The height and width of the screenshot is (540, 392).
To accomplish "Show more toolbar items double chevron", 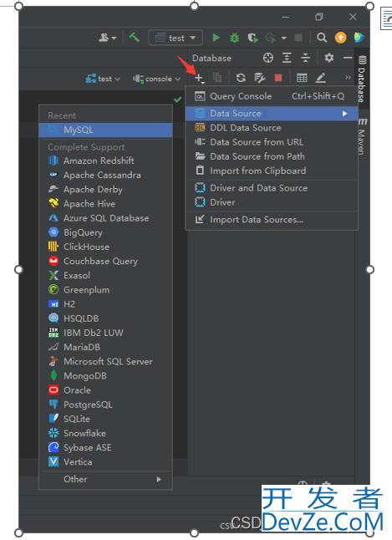I will (349, 78).
